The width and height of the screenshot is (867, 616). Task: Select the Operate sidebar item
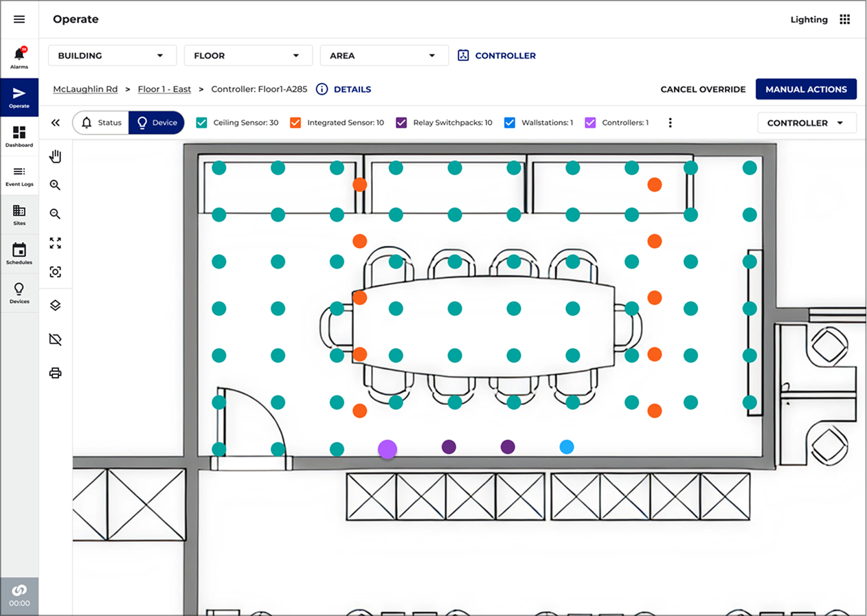(19, 98)
